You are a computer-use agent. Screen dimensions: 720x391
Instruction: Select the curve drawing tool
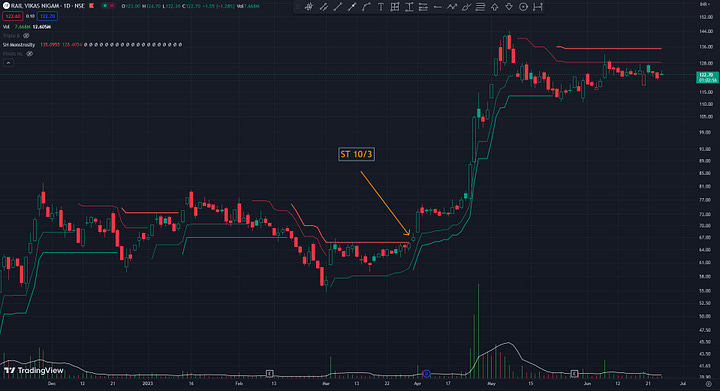[366, 7]
